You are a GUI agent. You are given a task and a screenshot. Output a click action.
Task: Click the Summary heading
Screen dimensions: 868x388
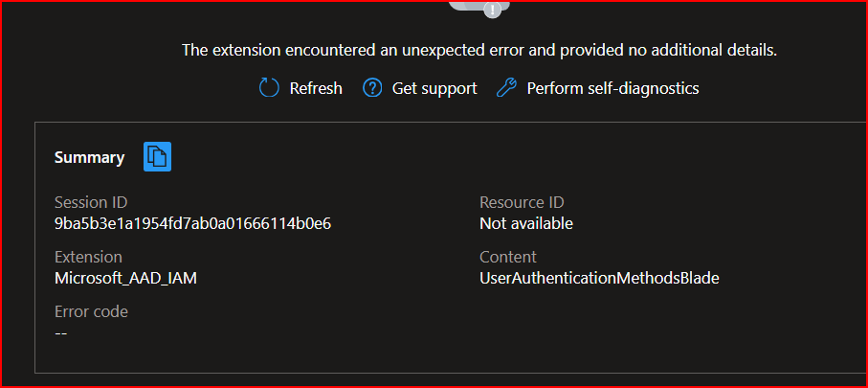pyautogui.click(x=89, y=158)
